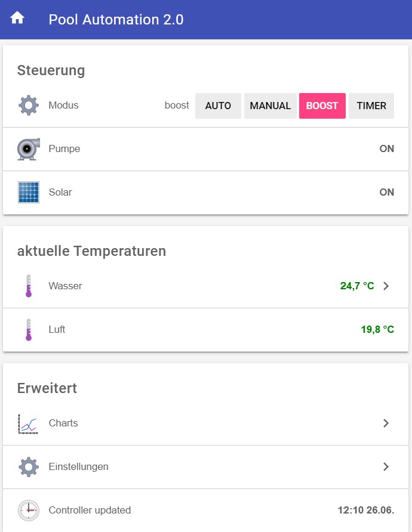The image size is (412, 532).
Task: Click the Modus gear icon
Action: [29, 106]
